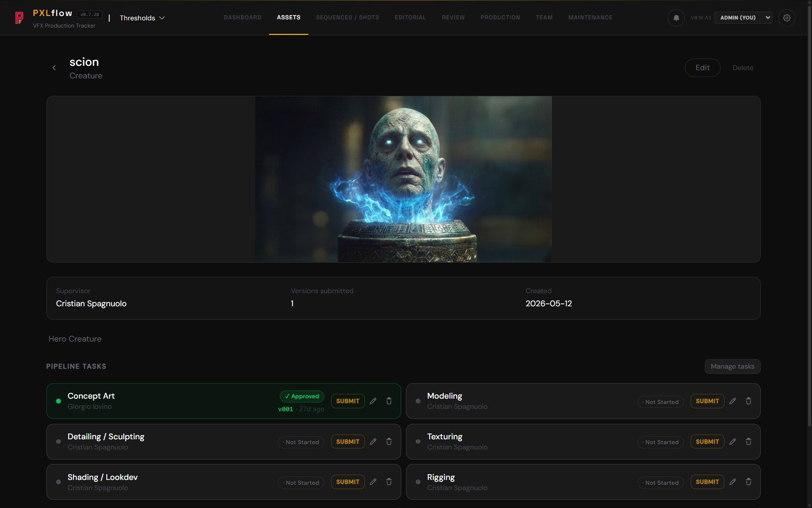Edit the Shading / Lookdev task

point(373,482)
